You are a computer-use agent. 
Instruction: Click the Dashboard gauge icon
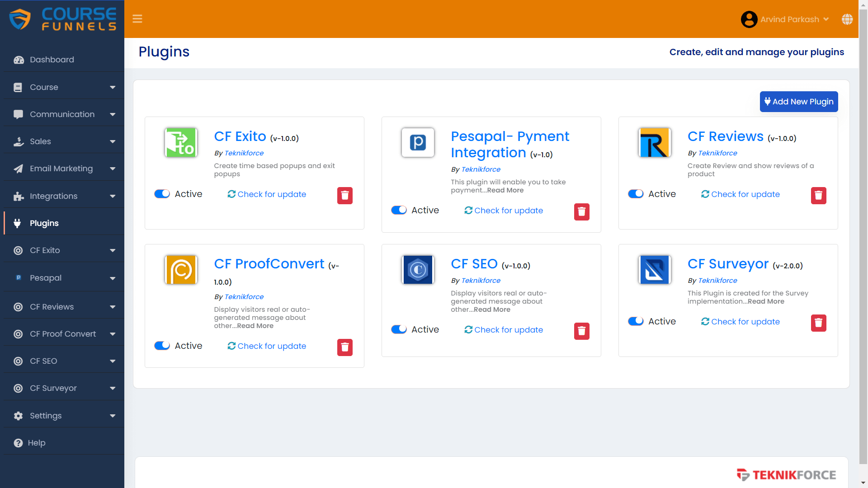coord(19,60)
